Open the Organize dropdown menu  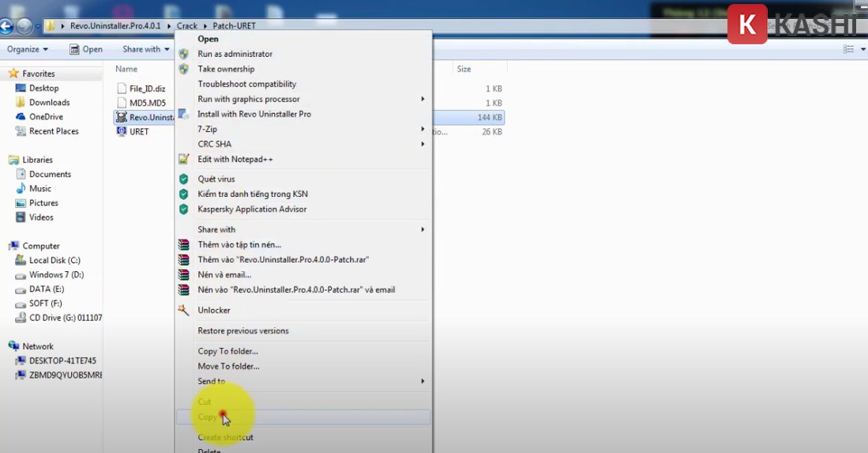(27, 49)
